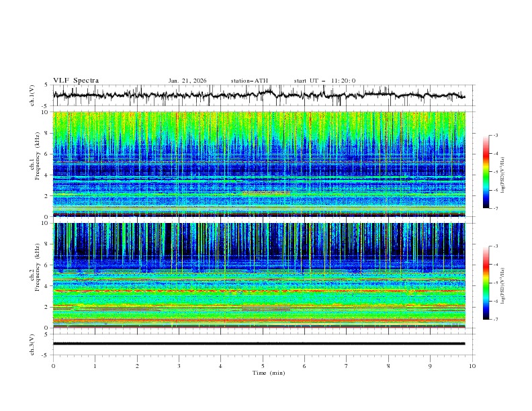Click the ch.2 spectrogram panel

pyautogui.click(x=259, y=275)
